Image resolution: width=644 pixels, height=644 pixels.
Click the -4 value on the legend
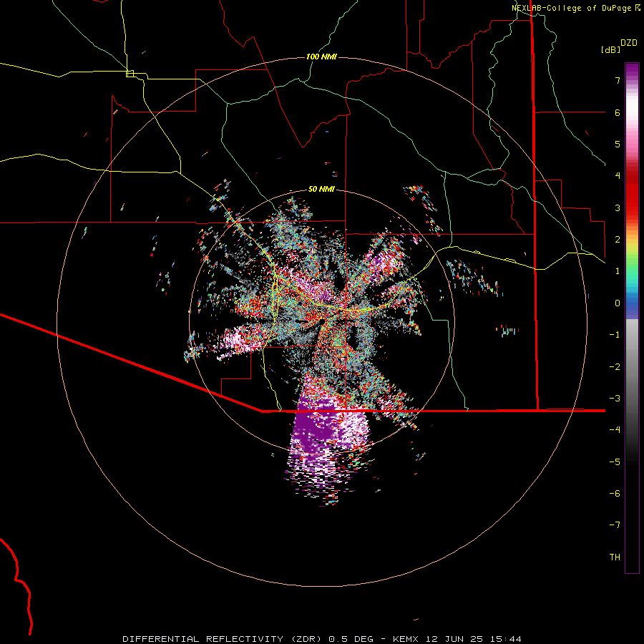[x=615, y=430]
